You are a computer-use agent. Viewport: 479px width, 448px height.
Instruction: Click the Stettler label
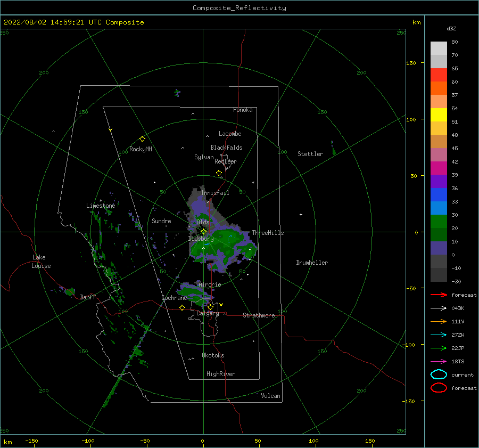[310, 154]
